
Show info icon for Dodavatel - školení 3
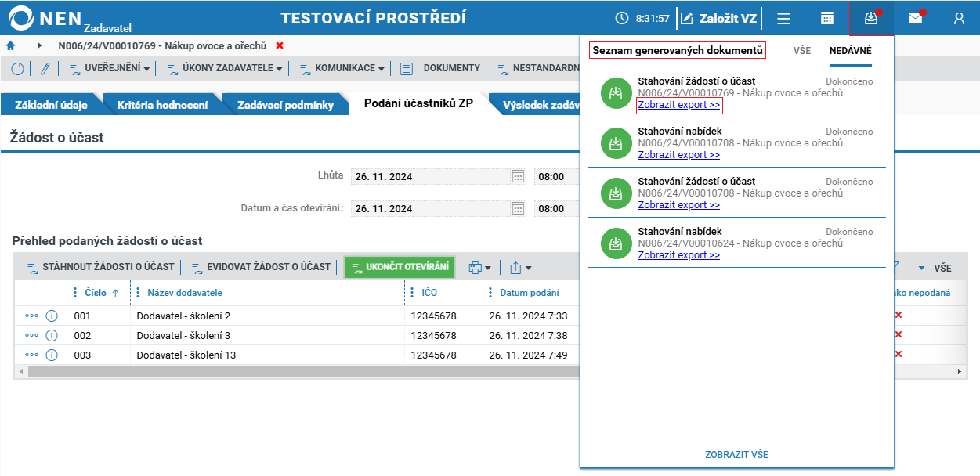click(x=52, y=335)
